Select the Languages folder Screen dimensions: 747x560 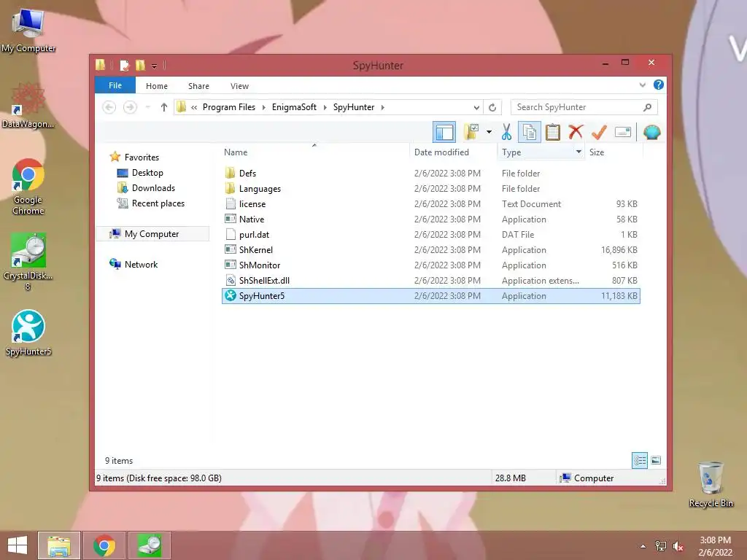click(x=430, y=189)
